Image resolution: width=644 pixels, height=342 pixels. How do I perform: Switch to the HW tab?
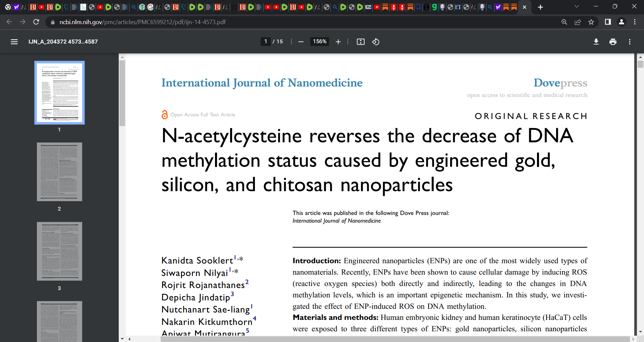click(368, 7)
